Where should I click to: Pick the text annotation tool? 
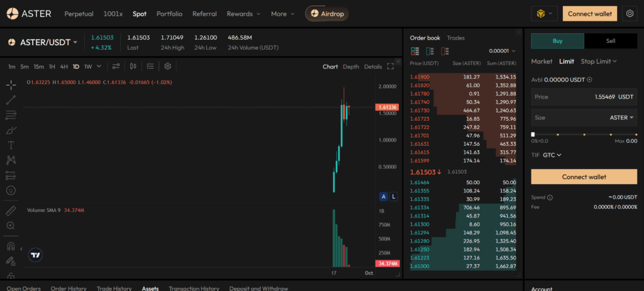click(11, 145)
